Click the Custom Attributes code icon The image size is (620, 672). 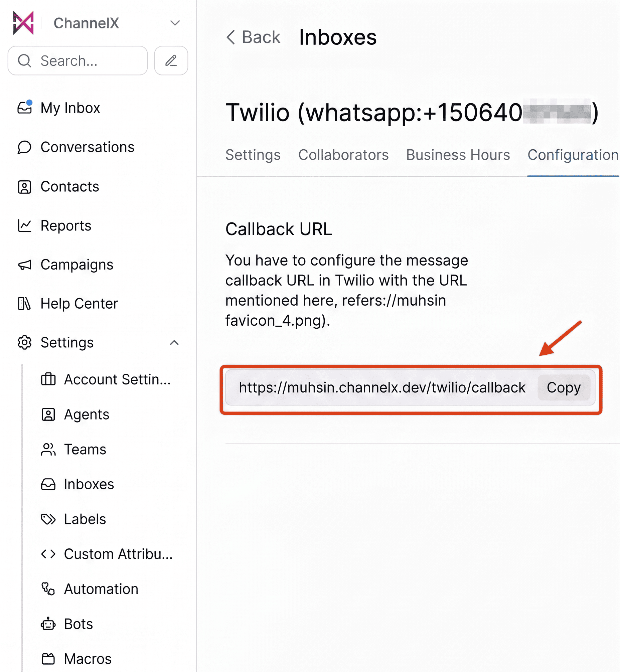(x=48, y=554)
